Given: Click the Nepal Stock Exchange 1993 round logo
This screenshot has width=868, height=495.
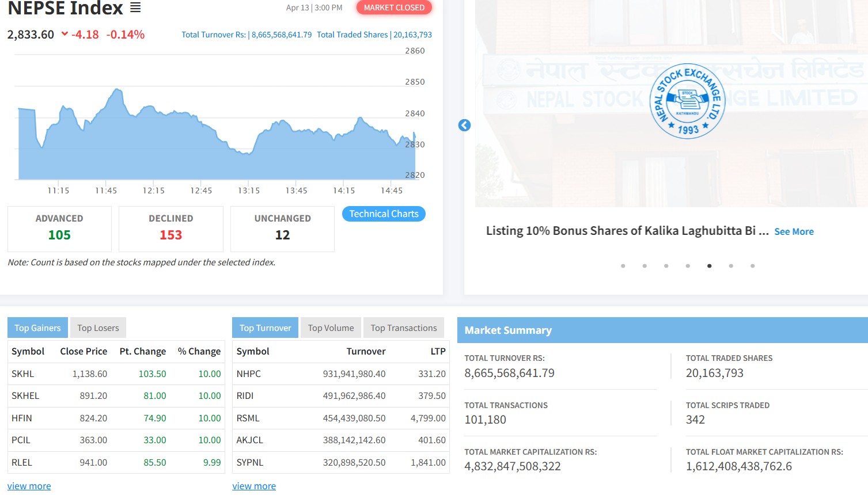Looking at the screenshot, I should (687, 101).
